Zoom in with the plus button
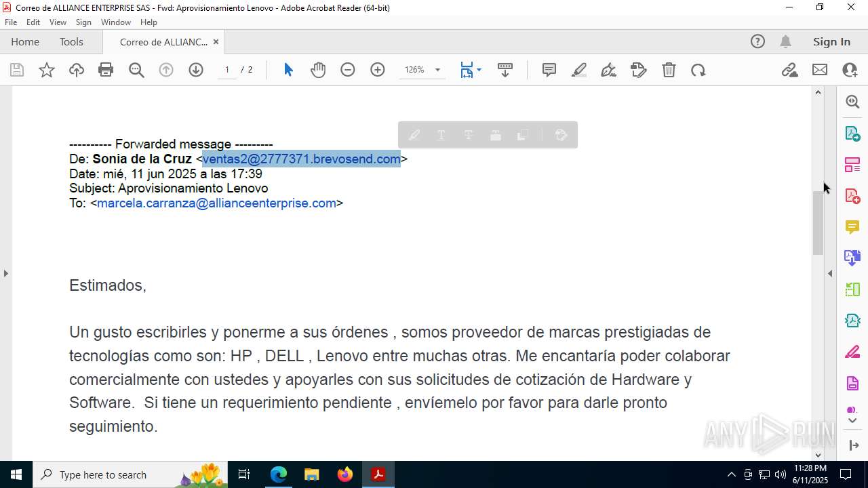 click(378, 70)
